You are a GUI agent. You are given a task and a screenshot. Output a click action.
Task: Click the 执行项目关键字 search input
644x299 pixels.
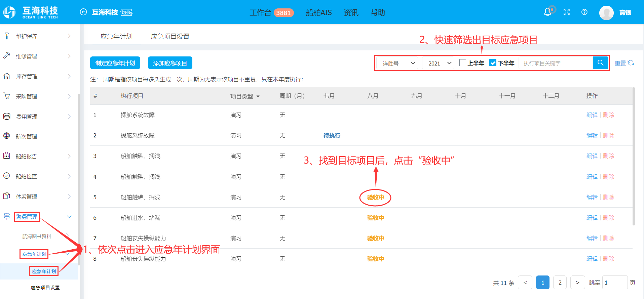556,63
